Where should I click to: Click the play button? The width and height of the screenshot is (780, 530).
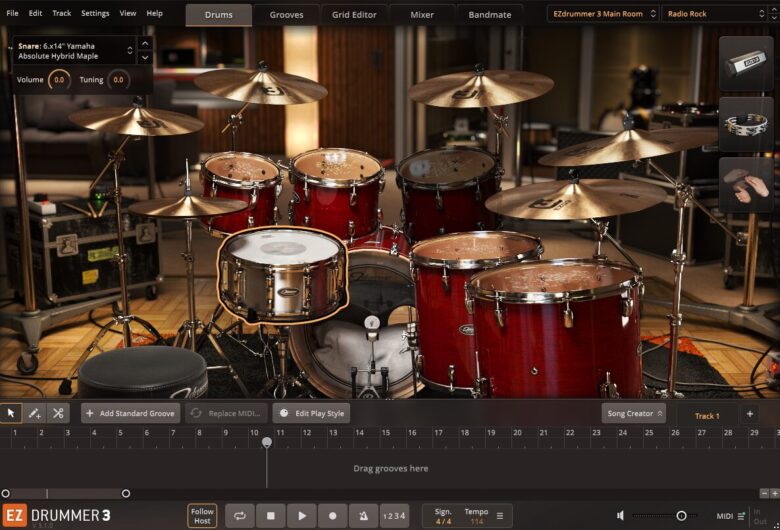tap(302, 516)
